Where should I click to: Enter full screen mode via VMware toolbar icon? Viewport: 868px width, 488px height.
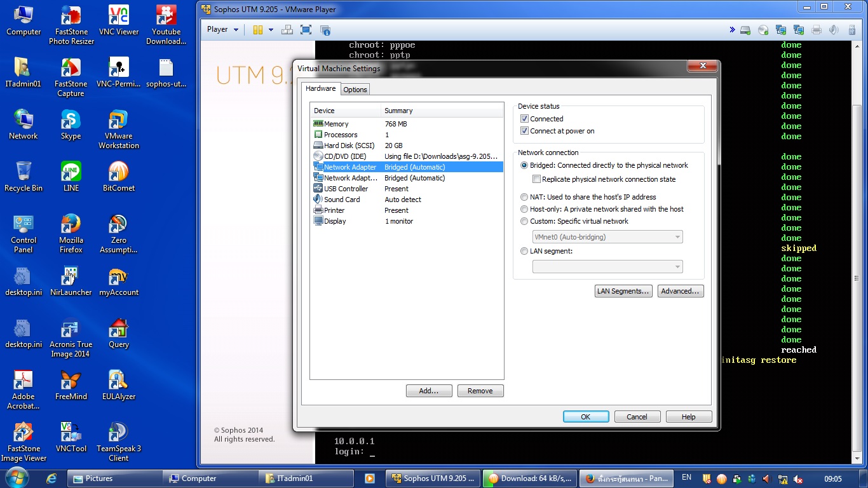coord(306,30)
